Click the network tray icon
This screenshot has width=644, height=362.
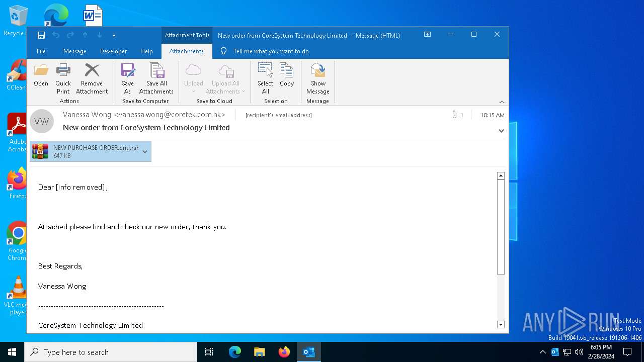567,352
